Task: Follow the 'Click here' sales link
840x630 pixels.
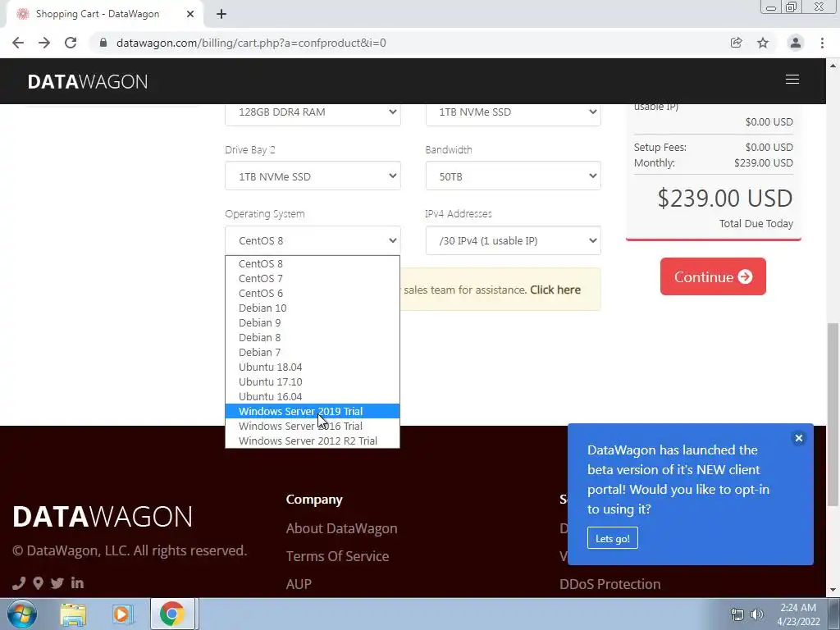Action: (x=555, y=290)
